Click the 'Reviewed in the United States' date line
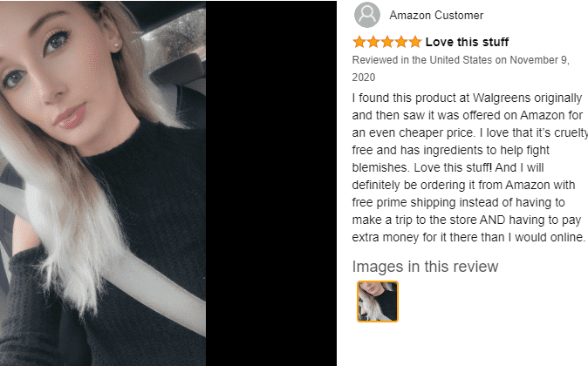This screenshot has width=588, height=366. pyautogui.click(x=461, y=60)
